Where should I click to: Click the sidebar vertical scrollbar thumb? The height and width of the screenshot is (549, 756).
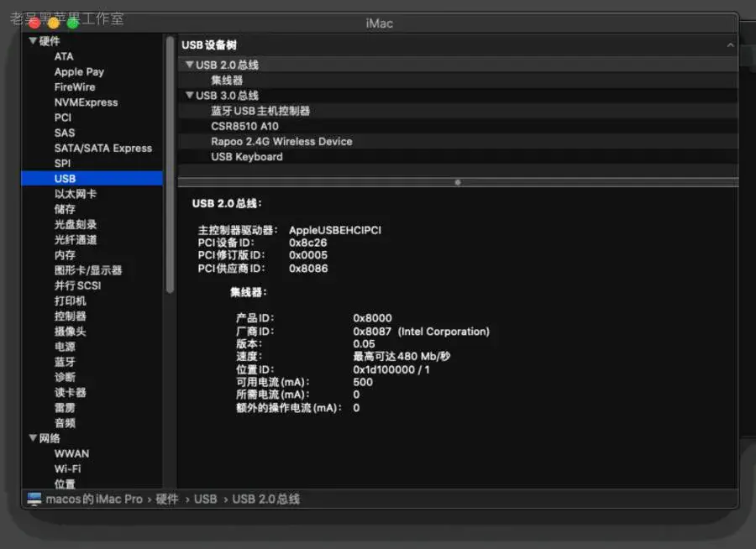[x=170, y=165]
